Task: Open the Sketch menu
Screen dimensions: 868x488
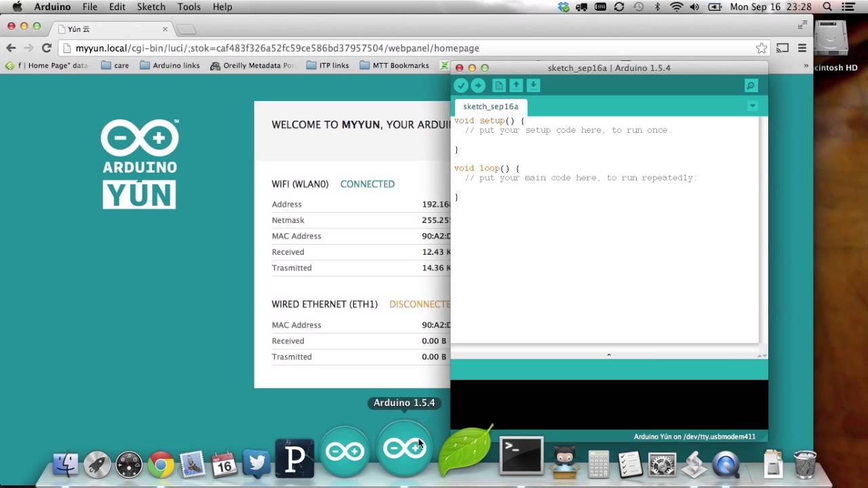Action: click(x=151, y=7)
